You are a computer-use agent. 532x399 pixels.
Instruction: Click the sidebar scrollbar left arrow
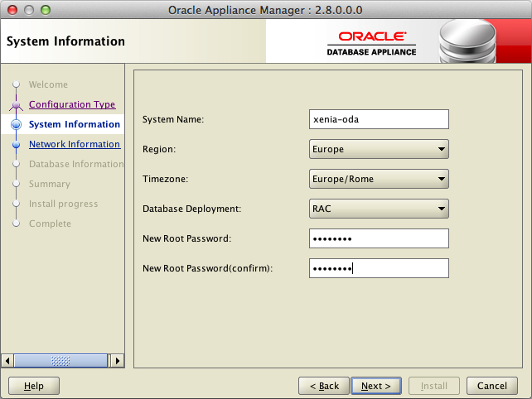pos(7,361)
